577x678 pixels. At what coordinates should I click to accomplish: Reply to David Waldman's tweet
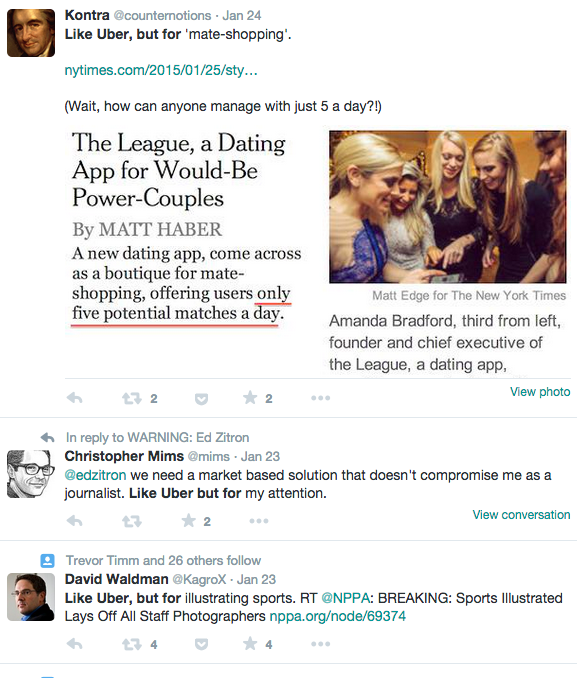pyautogui.click(x=74, y=644)
